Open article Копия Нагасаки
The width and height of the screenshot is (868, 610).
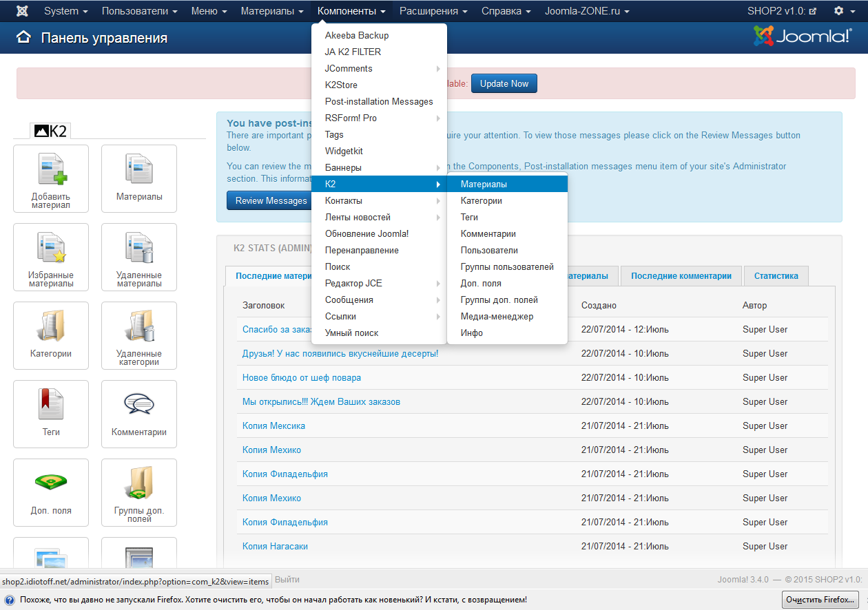pyautogui.click(x=275, y=546)
